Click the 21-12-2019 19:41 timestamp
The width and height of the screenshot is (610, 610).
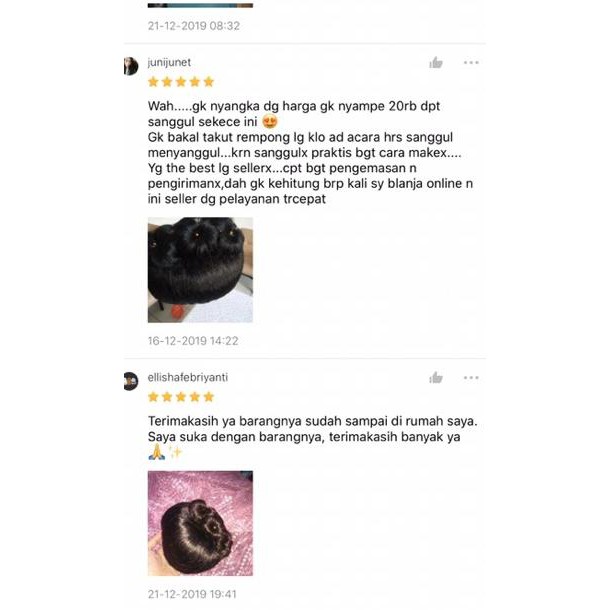(192, 594)
